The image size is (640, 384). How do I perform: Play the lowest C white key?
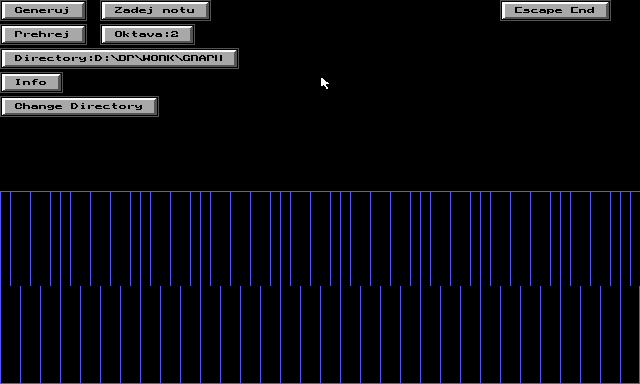pyautogui.click(x=10, y=335)
